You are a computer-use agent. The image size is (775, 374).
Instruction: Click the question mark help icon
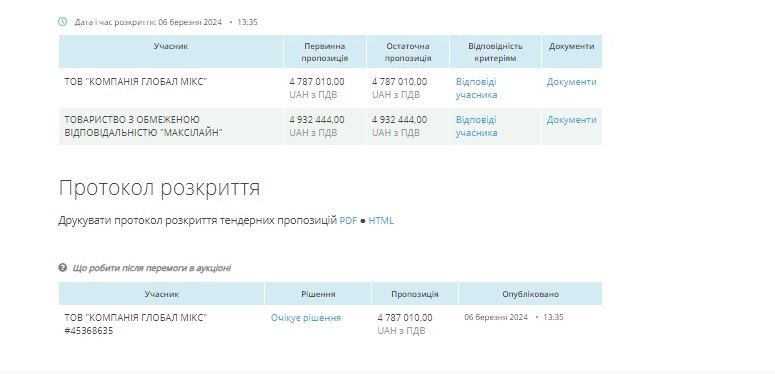point(62,267)
